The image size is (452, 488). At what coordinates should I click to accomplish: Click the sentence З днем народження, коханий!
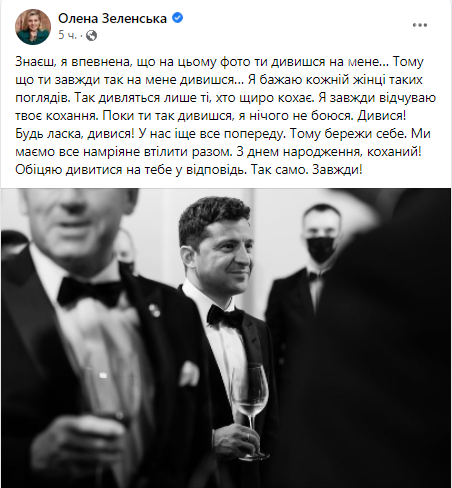click(x=329, y=152)
